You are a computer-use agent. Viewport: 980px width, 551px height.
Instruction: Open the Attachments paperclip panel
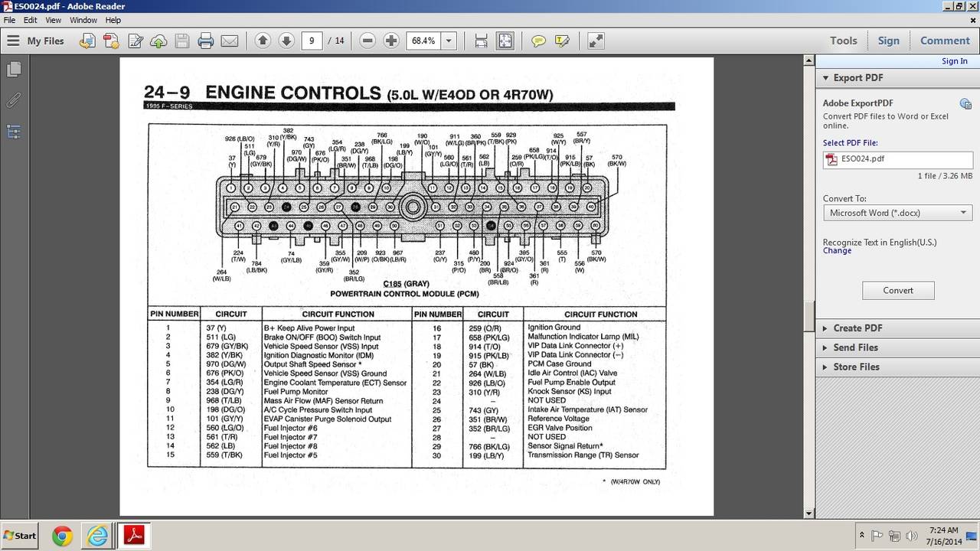click(13, 100)
